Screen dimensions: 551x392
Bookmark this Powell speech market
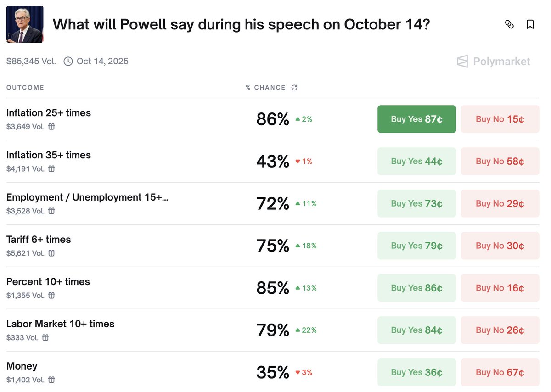530,24
